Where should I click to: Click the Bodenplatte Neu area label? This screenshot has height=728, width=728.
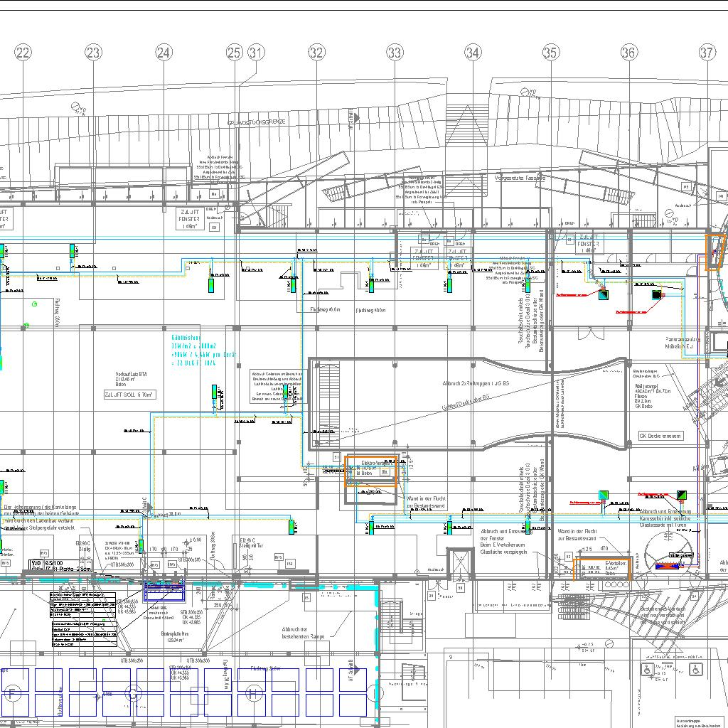pos(175,636)
